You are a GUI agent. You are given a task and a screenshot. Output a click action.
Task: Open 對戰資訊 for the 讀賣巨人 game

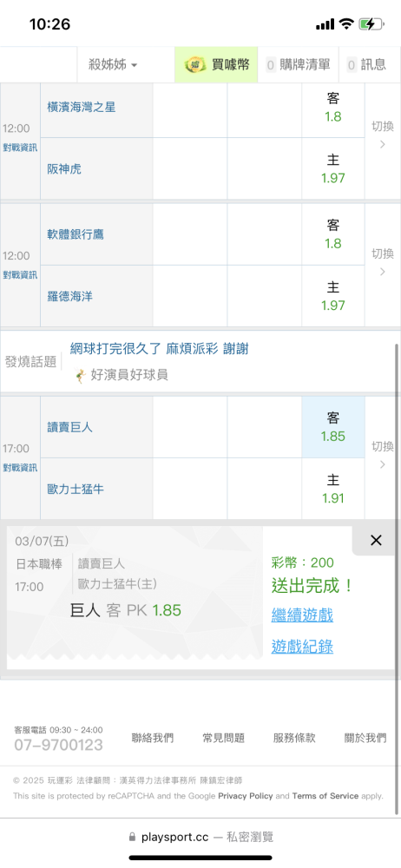(x=21, y=468)
